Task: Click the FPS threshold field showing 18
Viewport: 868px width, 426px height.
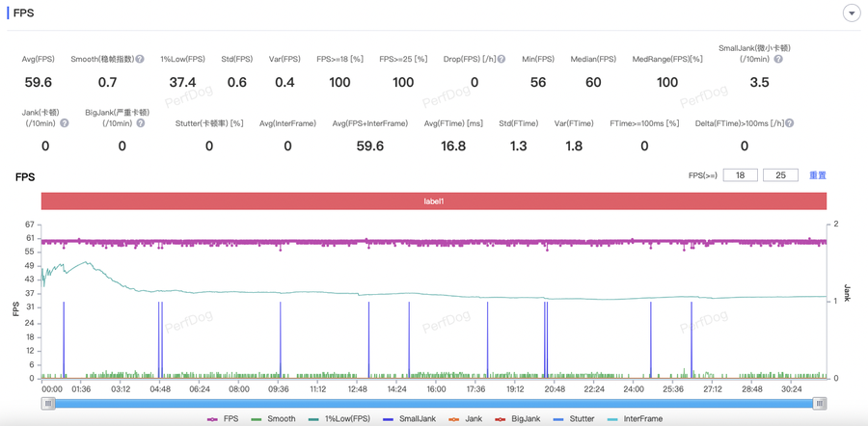Action: [740, 175]
